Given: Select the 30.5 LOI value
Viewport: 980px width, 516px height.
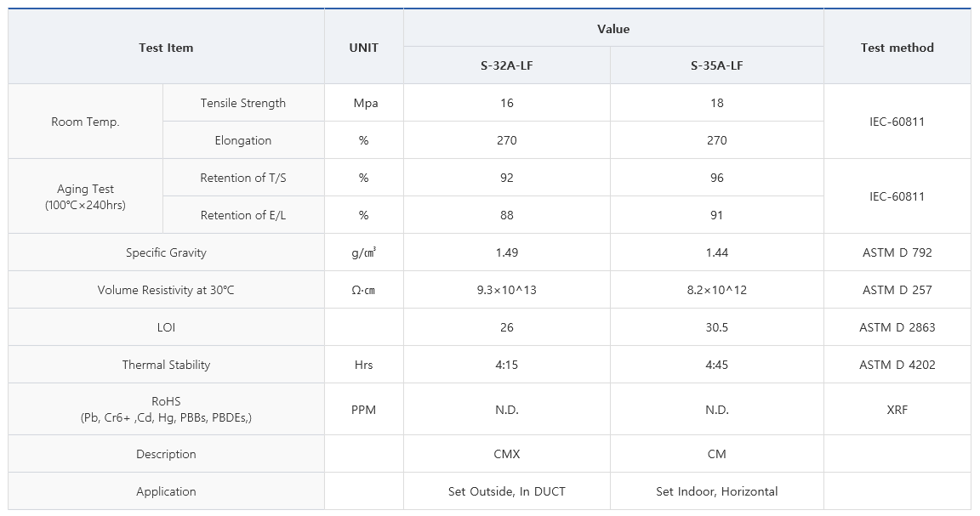Looking at the screenshot, I should pyautogui.click(x=717, y=327).
